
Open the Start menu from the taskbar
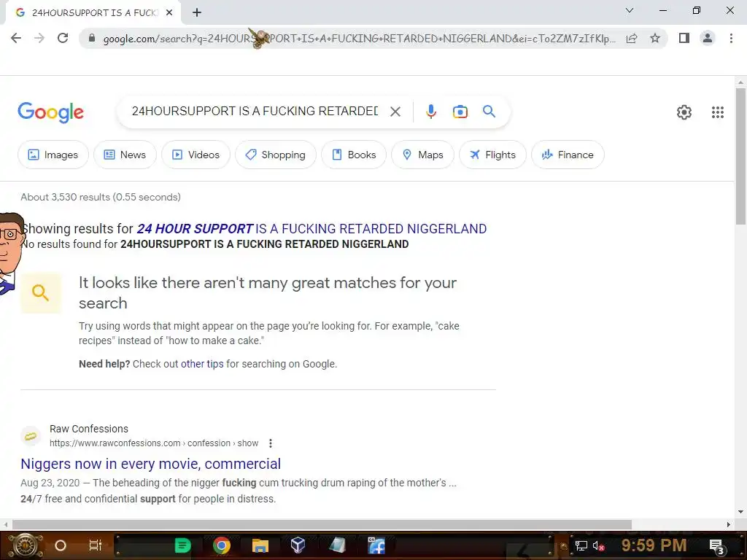(x=26, y=545)
